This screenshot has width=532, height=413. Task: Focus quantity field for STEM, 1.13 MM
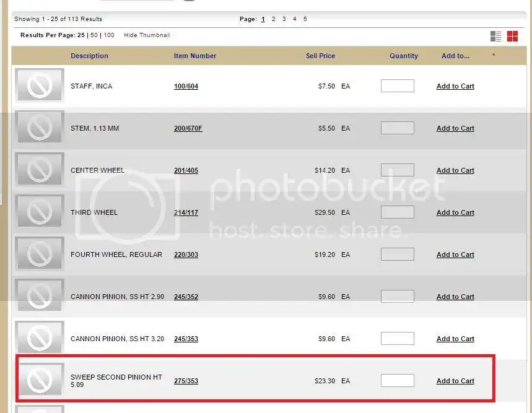click(x=398, y=128)
